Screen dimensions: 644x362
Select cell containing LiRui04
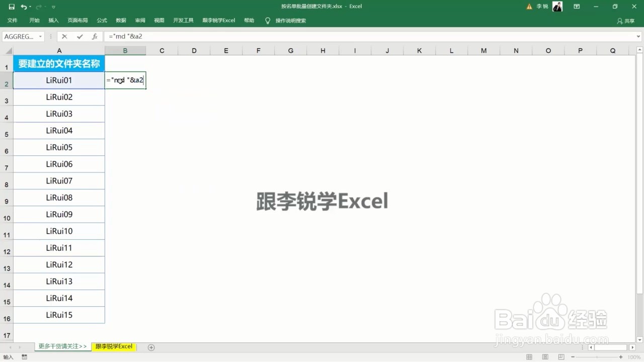(x=59, y=131)
